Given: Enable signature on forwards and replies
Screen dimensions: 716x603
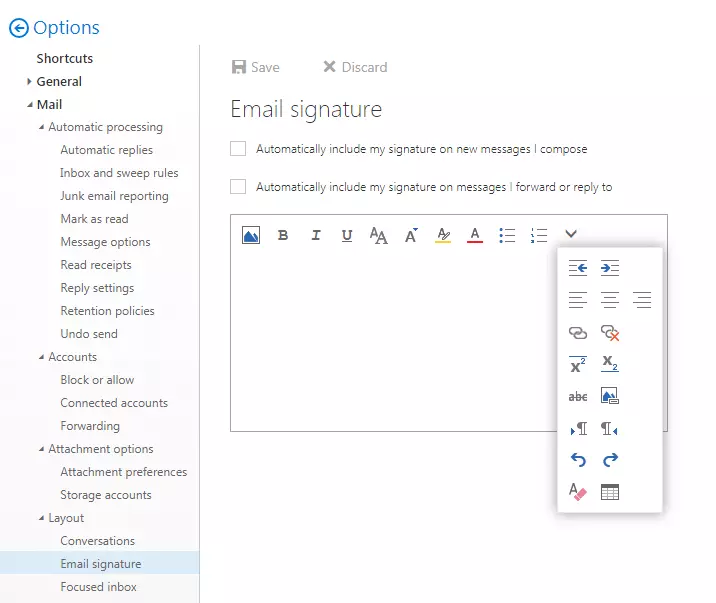Looking at the screenshot, I should point(238,187).
